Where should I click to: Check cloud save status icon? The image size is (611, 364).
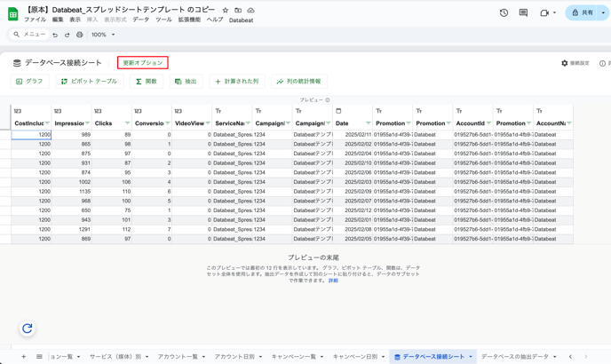[x=251, y=10]
